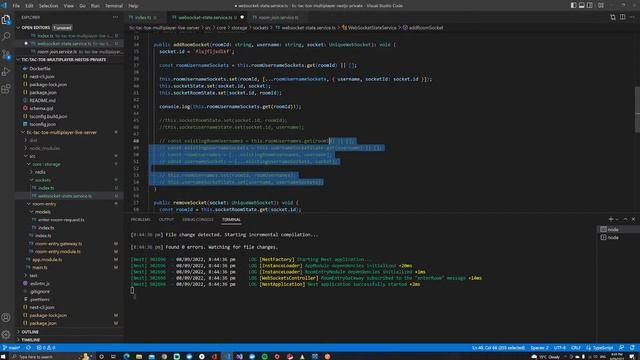Open the Selection menu
This screenshot has width=640, height=360.
coord(48,6)
